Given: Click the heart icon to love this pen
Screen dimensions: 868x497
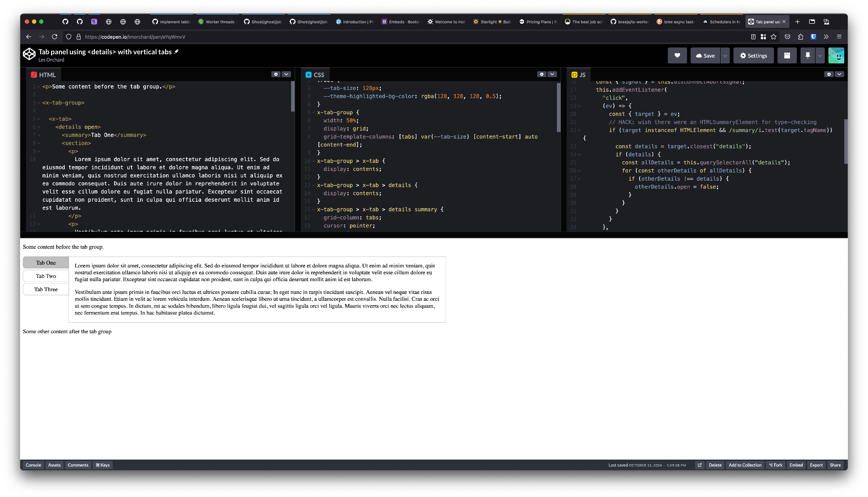Looking at the screenshot, I should tap(677, 56).
